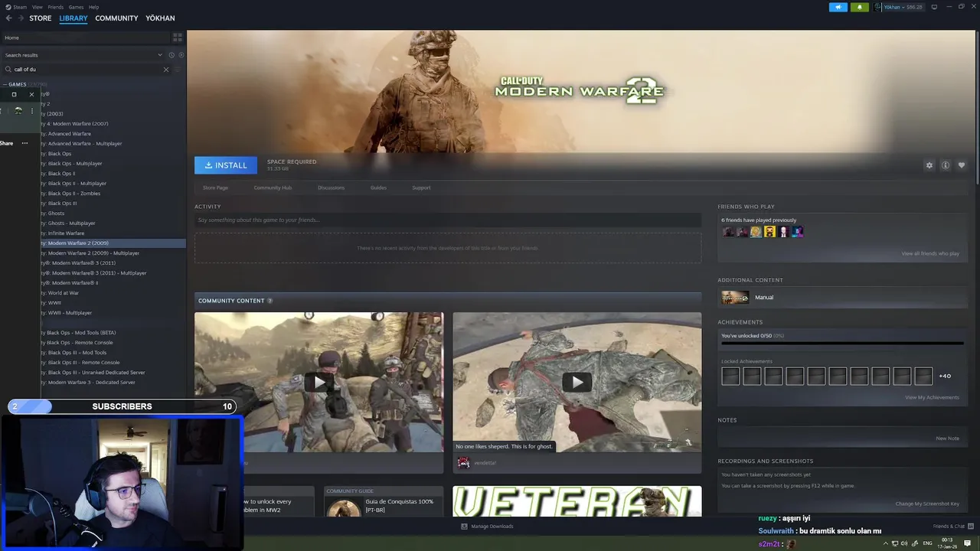Click the achievements progress bar
The height and width of the screenshot is (551, 980).
[843, 344]
